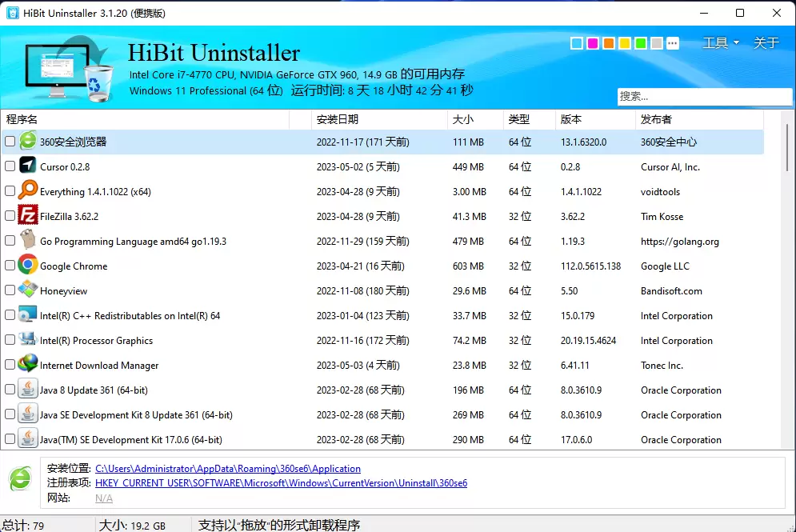Click the voidtools publisher cell
Image resolution: width=796 pixels, height=532 pixels.
point(661,192)
